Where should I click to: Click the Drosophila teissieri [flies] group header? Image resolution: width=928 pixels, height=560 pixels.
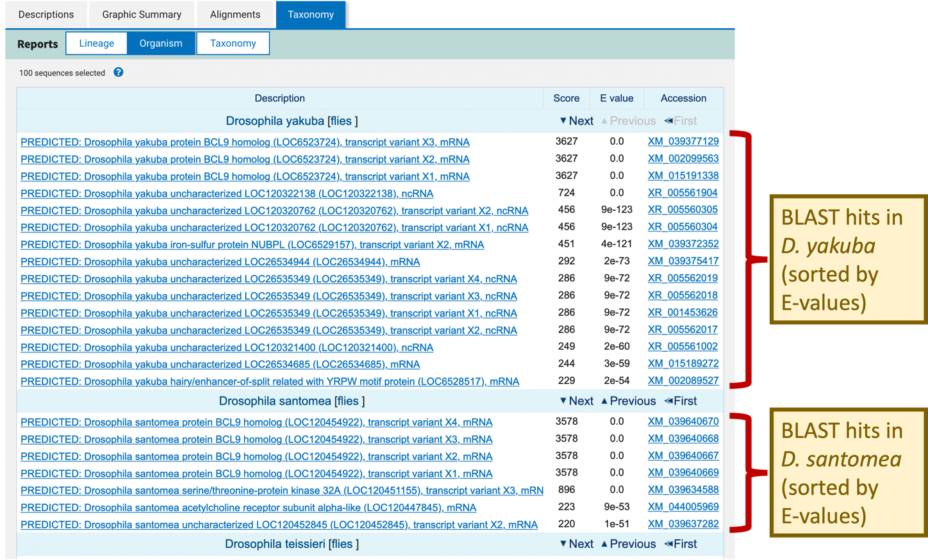click(x=292, y=544)
